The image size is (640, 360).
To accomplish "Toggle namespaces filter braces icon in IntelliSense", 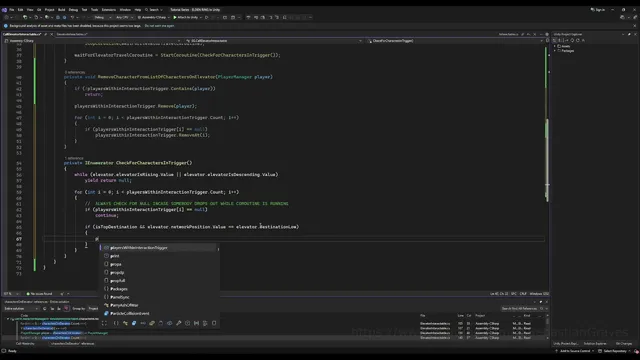I will click(x=116, y=323).
